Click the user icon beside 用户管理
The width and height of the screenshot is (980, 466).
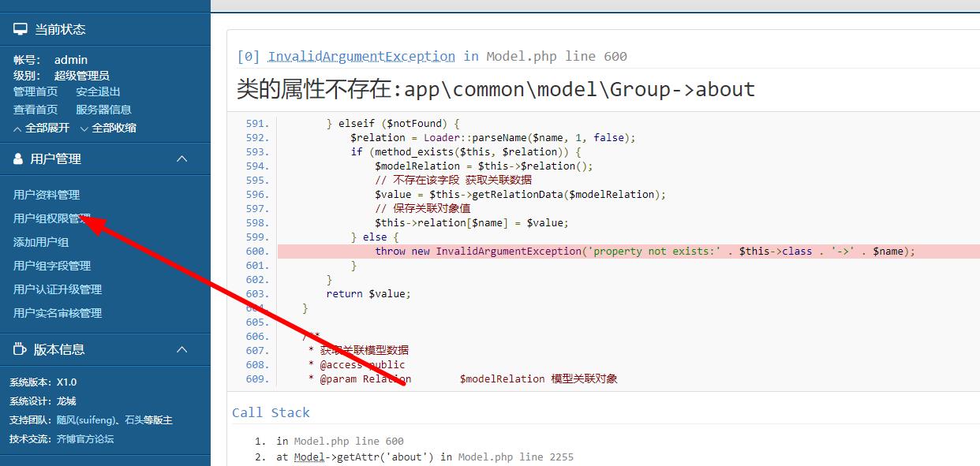tap(18, 158)
